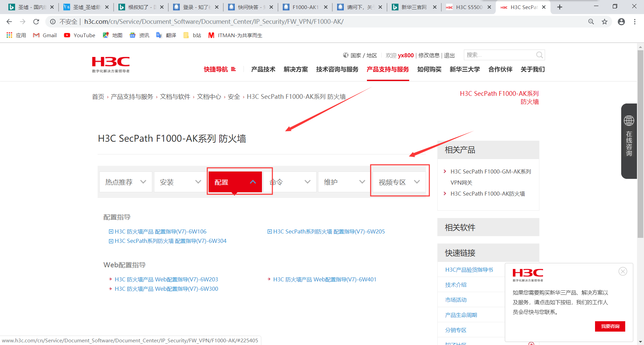Open the 地图 maps bookmark
Viewport: 644px width, 345px height.
point(113,35)
